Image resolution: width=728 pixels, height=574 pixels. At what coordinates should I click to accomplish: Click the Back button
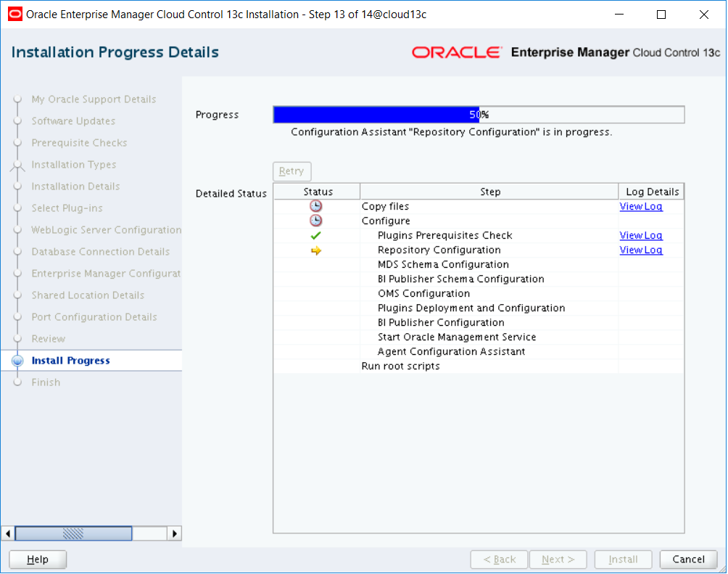[x=499, y=559]
